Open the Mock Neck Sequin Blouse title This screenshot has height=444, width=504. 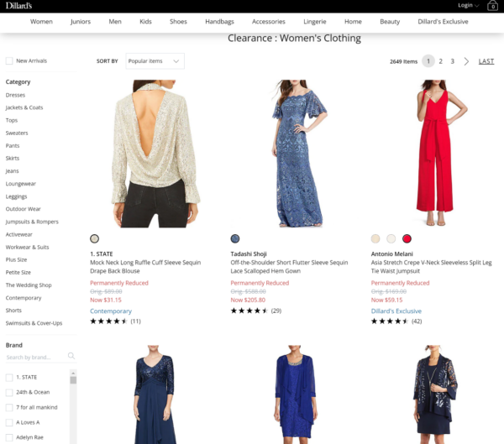[145, 267]
